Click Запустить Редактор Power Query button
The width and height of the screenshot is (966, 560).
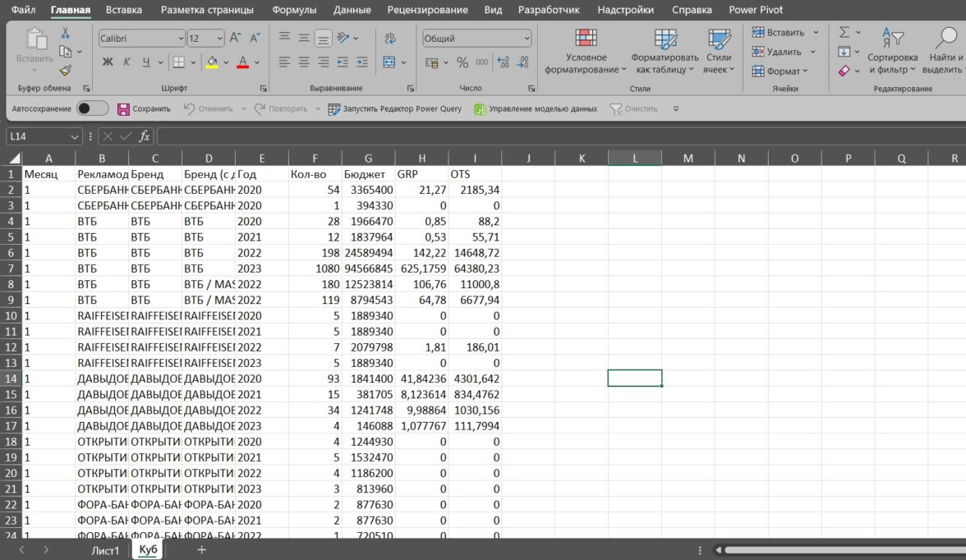point(395,108)
